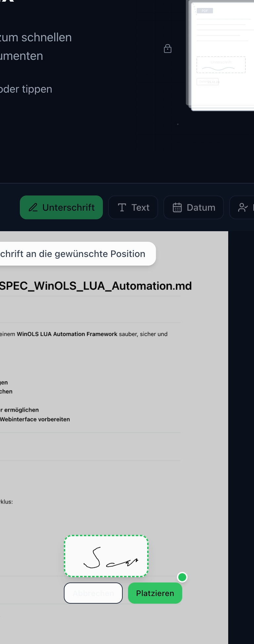Click the green resize handle of the signature
This screenshot has height=644, width=254.
[182, 577]
